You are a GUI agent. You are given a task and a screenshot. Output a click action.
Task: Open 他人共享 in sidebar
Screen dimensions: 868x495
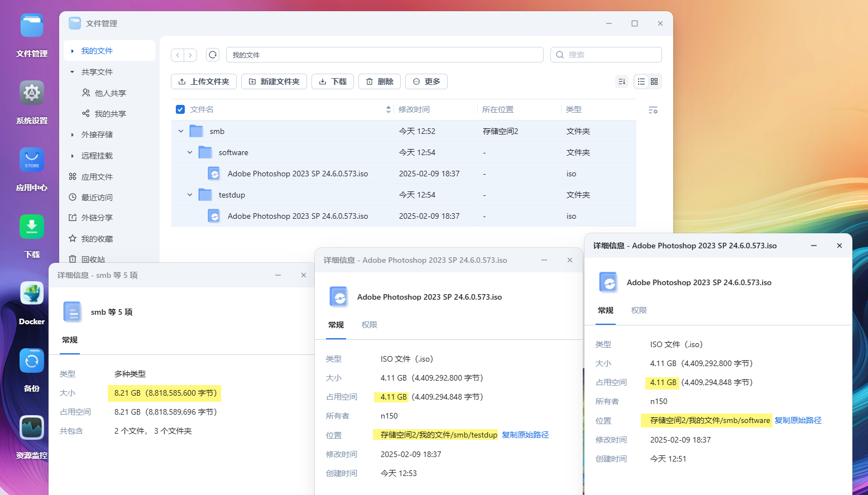coord(111,93)
